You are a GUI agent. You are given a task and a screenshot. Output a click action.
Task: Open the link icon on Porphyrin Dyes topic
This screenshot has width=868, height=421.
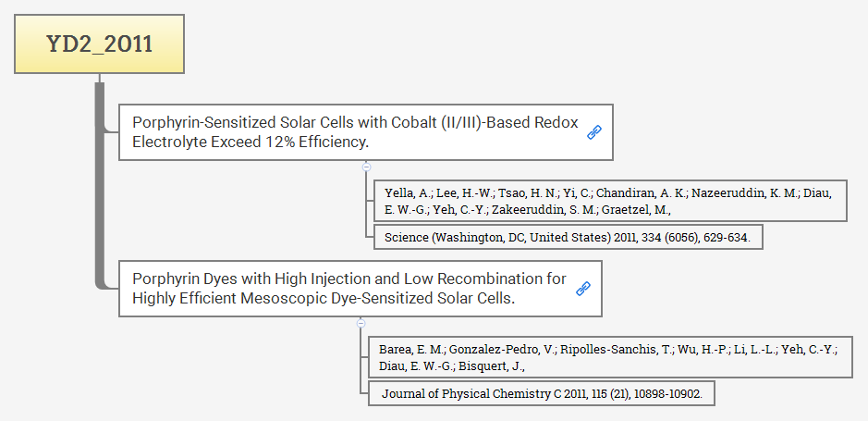tap(583, 289)
